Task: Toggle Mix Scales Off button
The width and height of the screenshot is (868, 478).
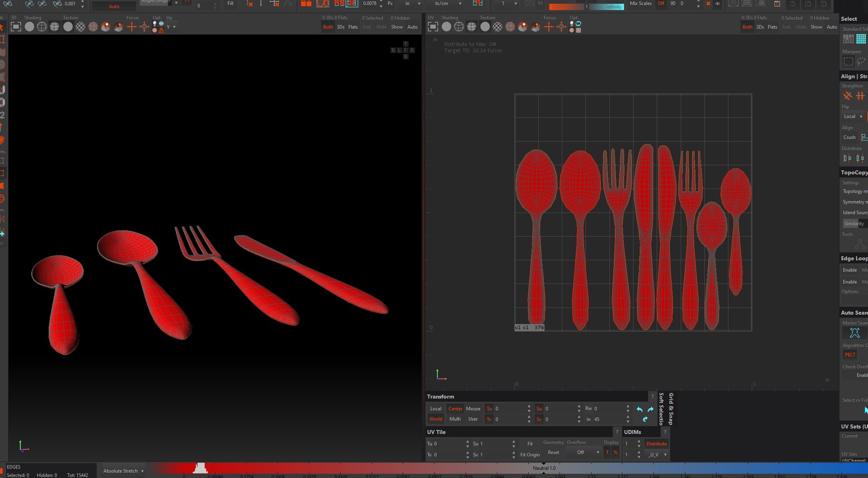Action: pyautogui.click(x=661, y=4)
